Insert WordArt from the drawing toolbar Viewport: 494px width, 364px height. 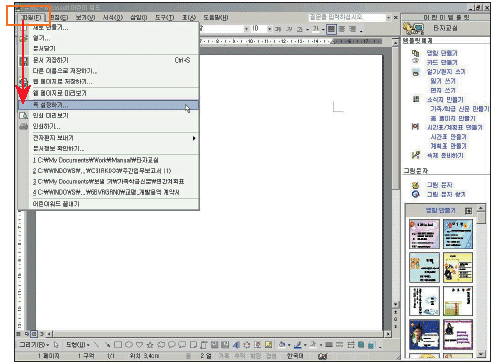click(x=236, y=344)
